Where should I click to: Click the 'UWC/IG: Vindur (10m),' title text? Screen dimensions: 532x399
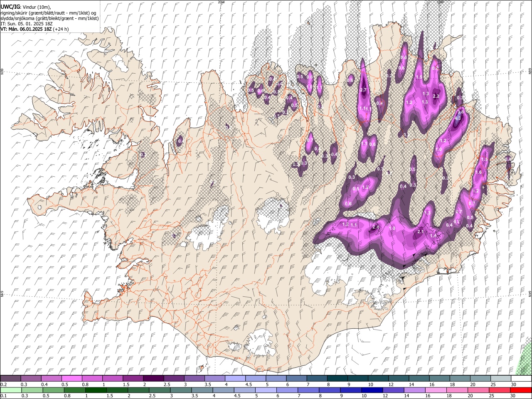click(27, 7)
